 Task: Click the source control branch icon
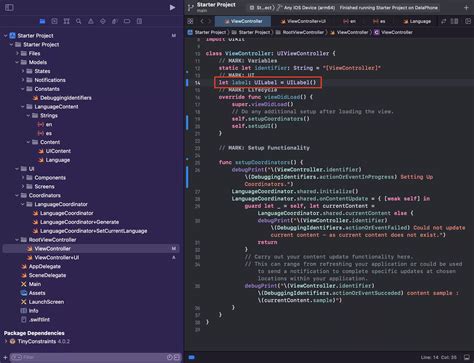(190, 8)
